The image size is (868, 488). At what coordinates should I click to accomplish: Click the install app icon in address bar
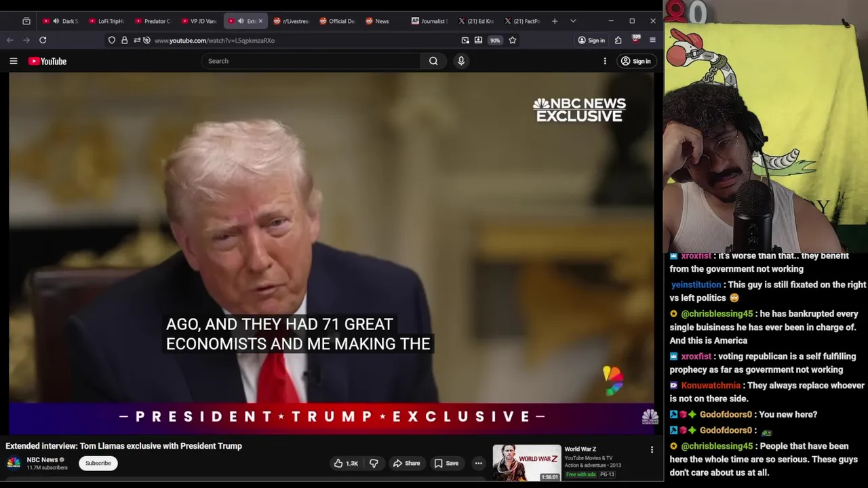click(x=478, y=40)
